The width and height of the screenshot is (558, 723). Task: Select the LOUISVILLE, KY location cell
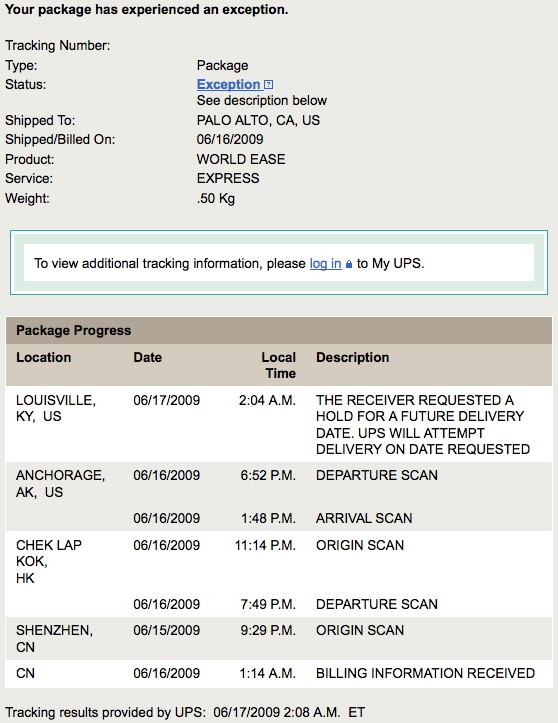(56, 408)
